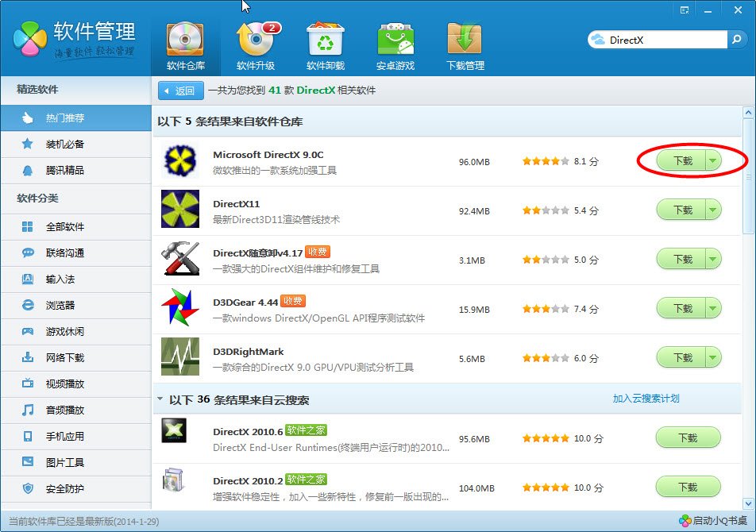Click the DirectX search input field
The width and height of the screenshot is (756, 532).
click(x=658, y=40)
